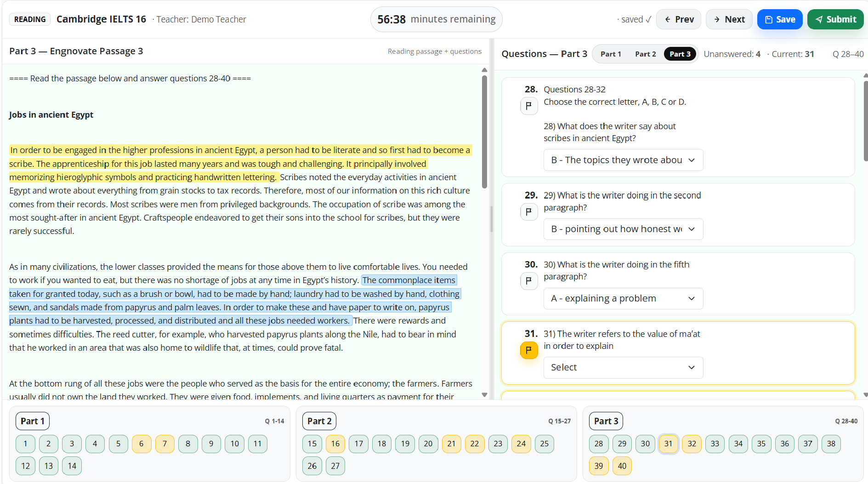
Task: Change question 30 answer dropdown
Action: 623,298
